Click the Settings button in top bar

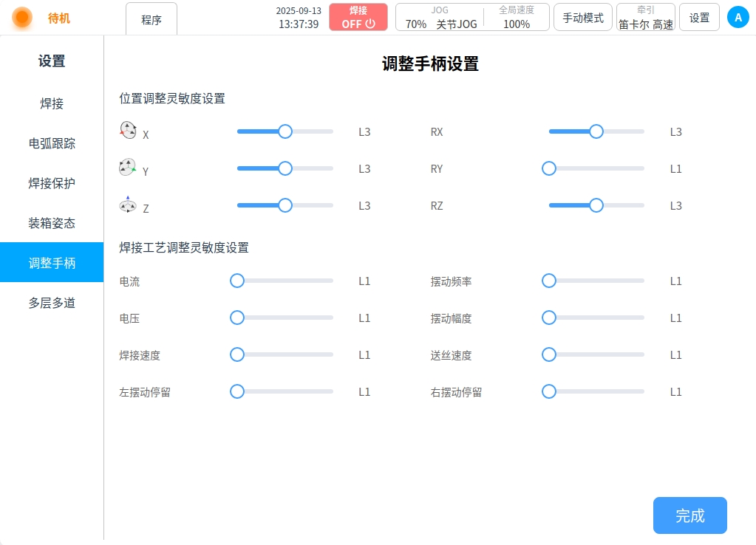tap(699, 18)
